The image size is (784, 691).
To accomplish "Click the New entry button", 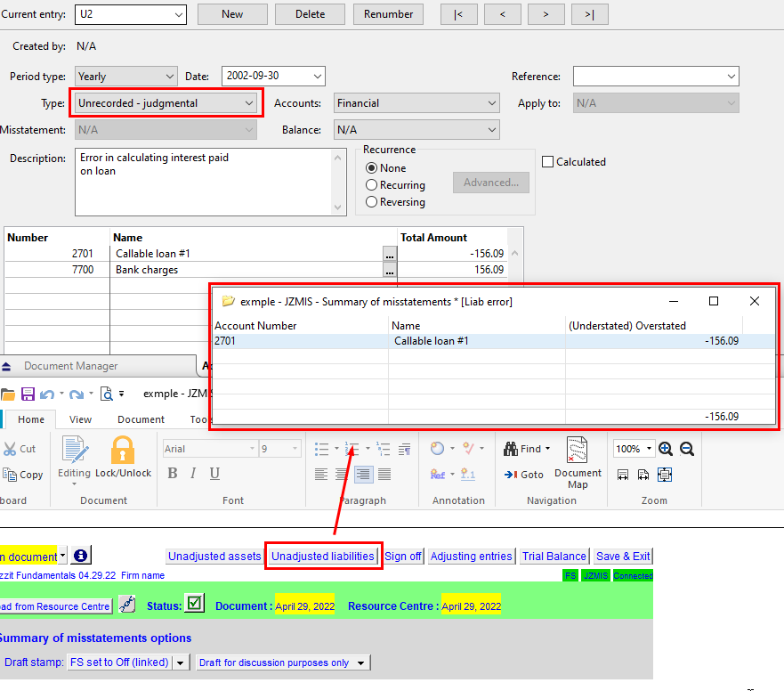I will point(232,14).
